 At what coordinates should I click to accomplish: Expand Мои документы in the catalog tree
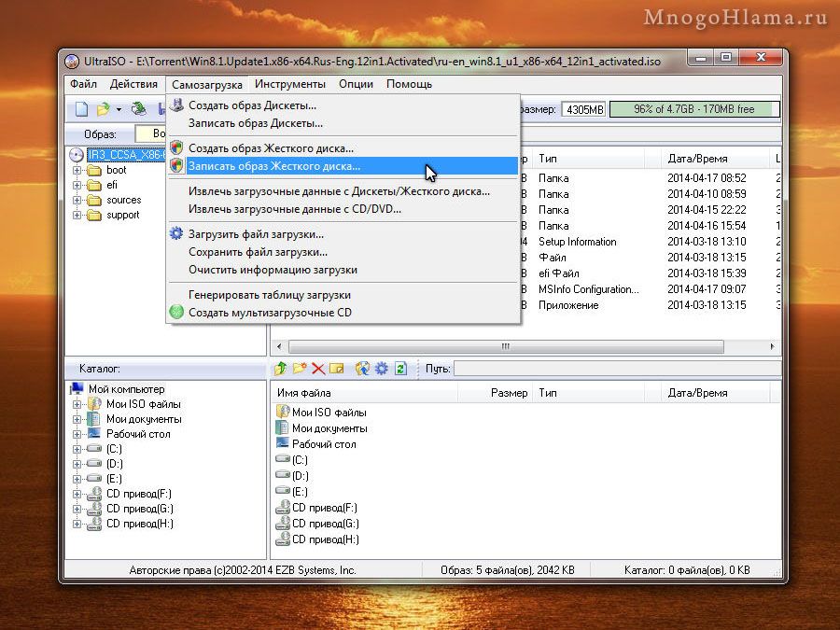77,419
